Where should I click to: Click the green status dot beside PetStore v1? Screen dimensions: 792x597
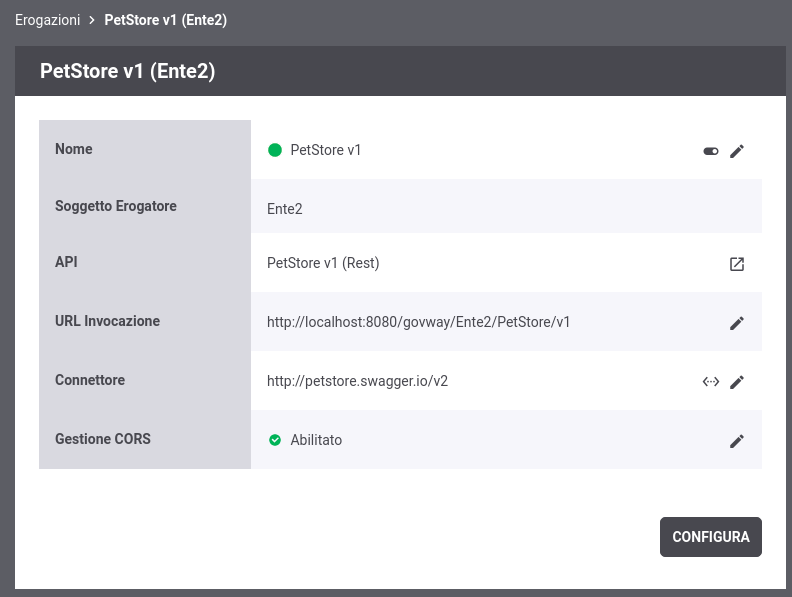pyautogui.click(x=275, y=150)
